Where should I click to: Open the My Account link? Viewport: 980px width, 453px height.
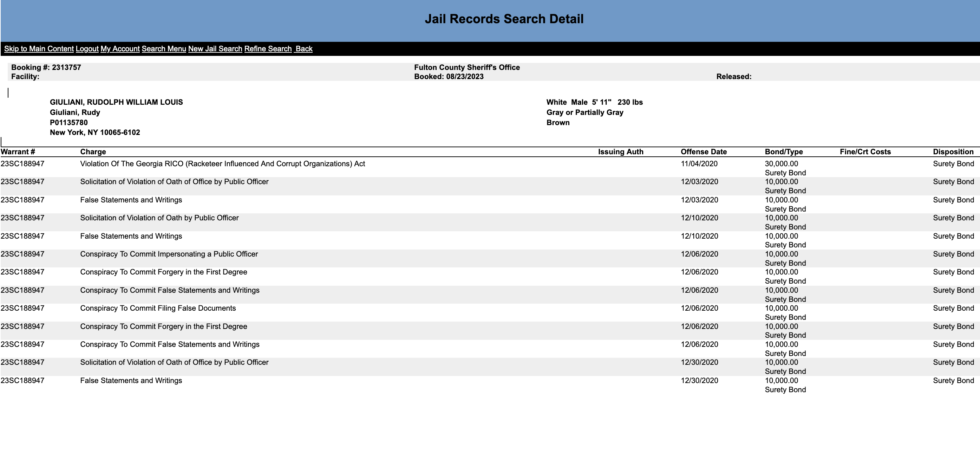pos(120,49)
